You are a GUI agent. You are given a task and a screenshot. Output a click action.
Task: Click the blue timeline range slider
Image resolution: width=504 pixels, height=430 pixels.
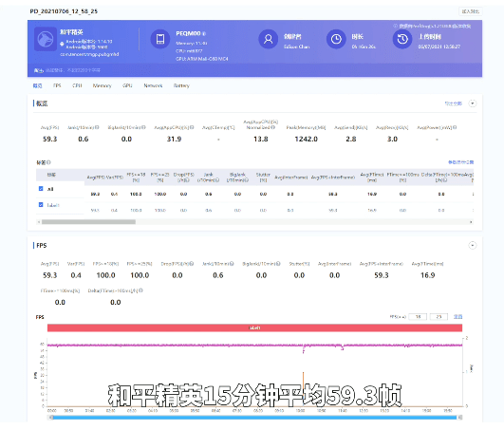click(254, 417)
